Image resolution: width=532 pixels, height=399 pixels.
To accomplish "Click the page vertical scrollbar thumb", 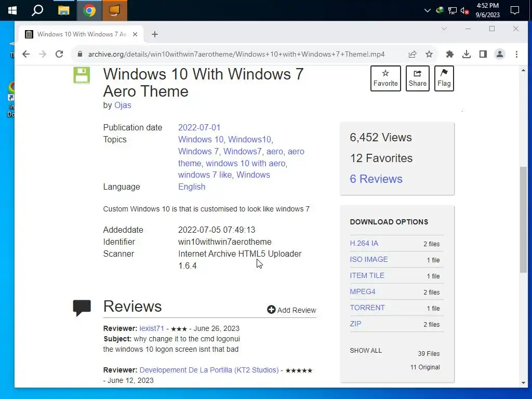I will tap(523, 220).
